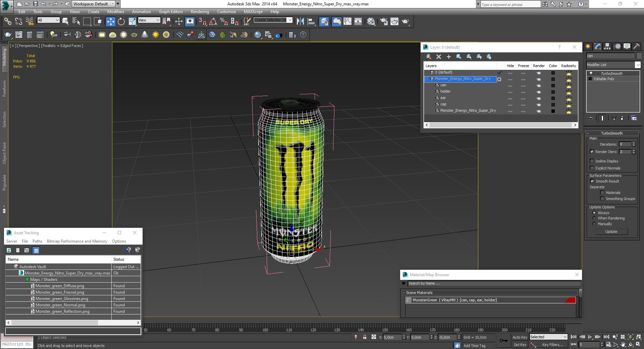Activate the Select and Rotate tool
Viewport: 644px width, 349px height.
pyautogui.click(x=121, y=21)
